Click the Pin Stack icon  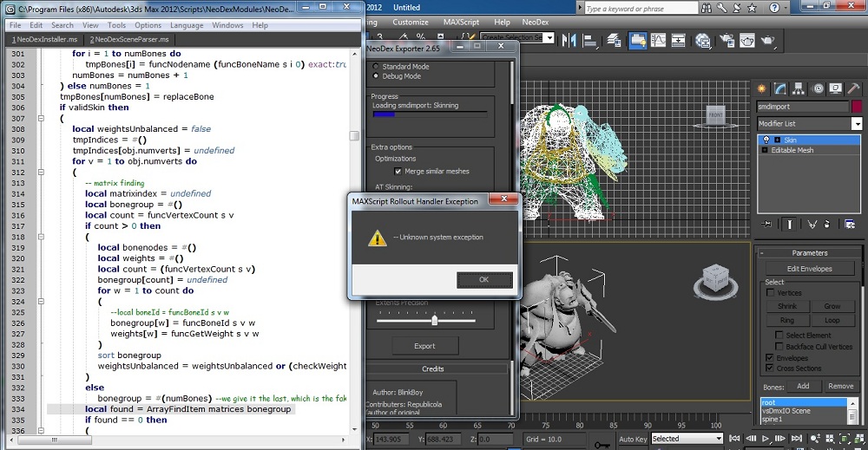coord(766,224)
